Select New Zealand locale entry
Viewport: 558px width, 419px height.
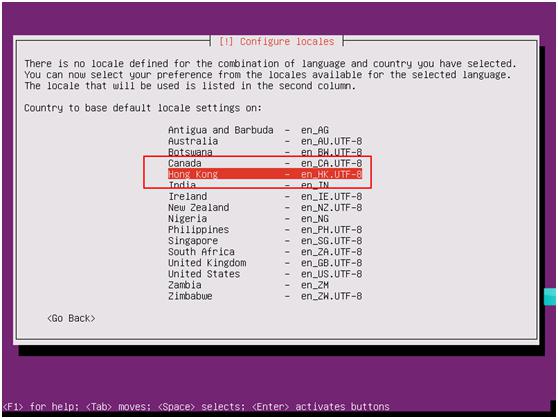pyautogui.click(x=265, y=208)
